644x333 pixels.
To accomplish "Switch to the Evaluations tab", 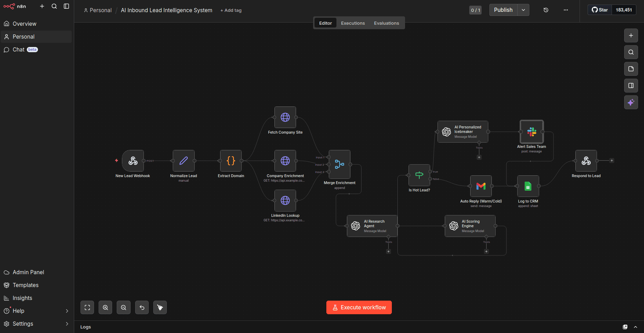I will tap(386, 23).
